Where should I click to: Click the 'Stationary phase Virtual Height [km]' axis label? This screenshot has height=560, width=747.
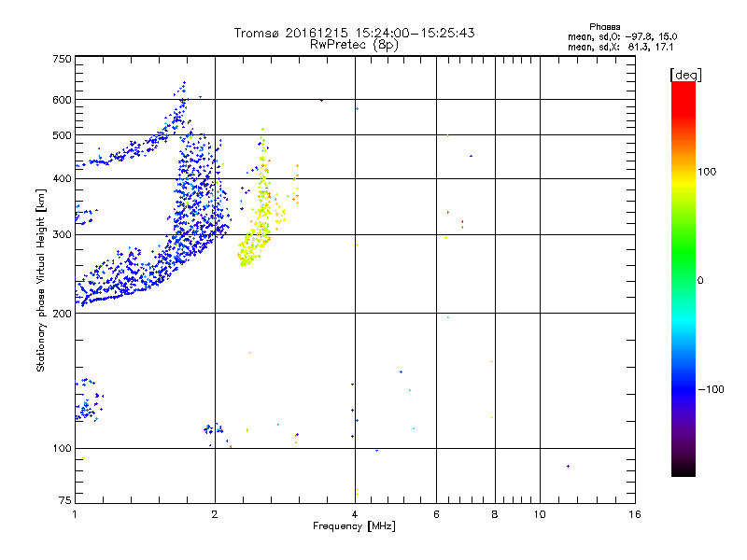[x=41, y=281]
